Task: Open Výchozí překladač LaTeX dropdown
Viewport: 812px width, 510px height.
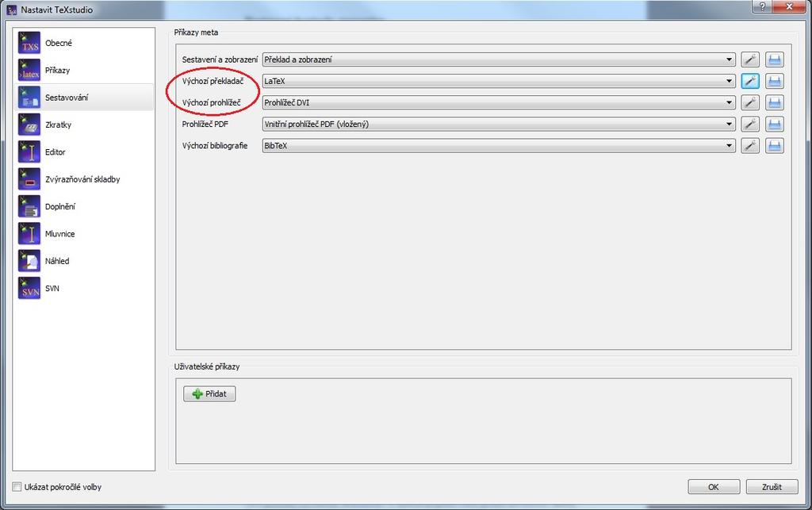Action: coord(499,81)
